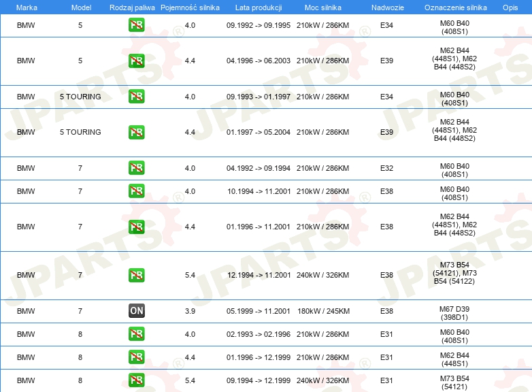The height and width of the screenshot is (392, 532).
Task: Select petrol icon in 12.1994 -> 11.2001 row
Action: pos(136,275)
